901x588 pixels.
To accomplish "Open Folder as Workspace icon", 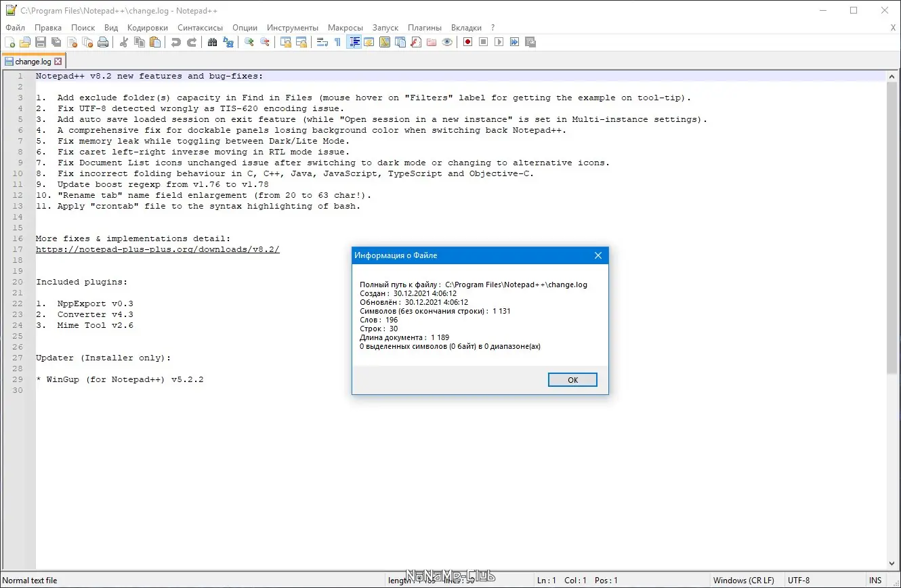I will coord(432,42).
